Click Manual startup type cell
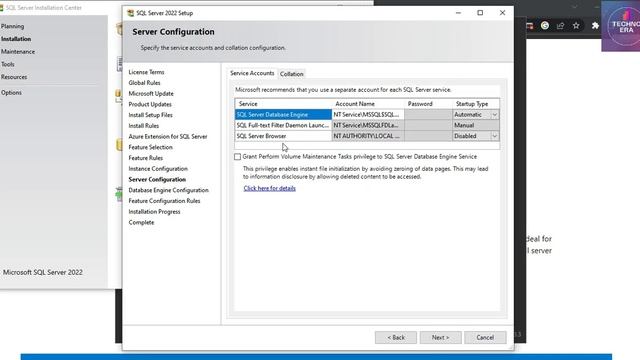The image size is (640, 360). click(476, 125)
